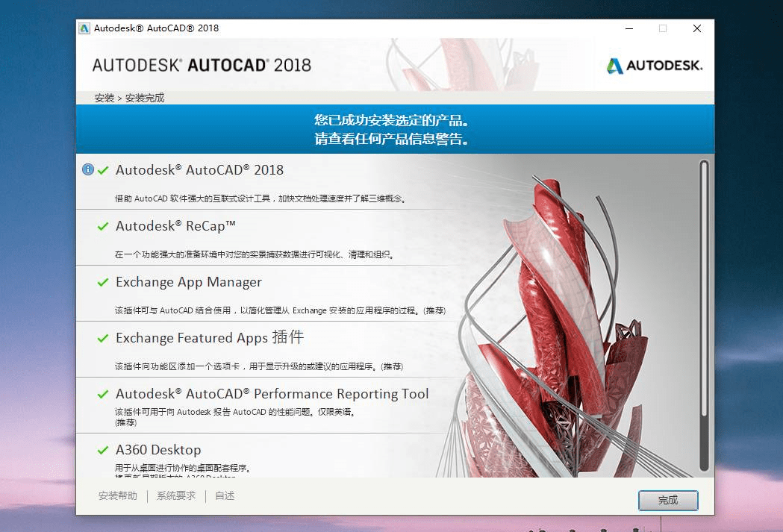
Task: Click the Exchange App Manager entry
Action: 188,281
